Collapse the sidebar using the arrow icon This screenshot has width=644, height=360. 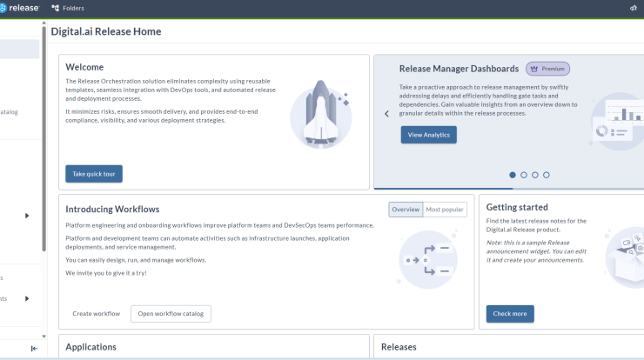coord(34,349)
